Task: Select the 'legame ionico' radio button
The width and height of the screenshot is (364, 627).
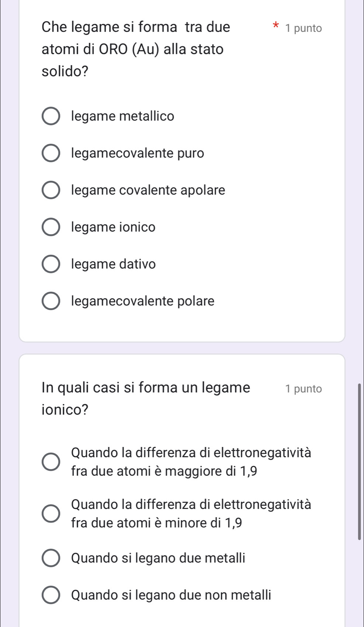Action: point(51,227)
